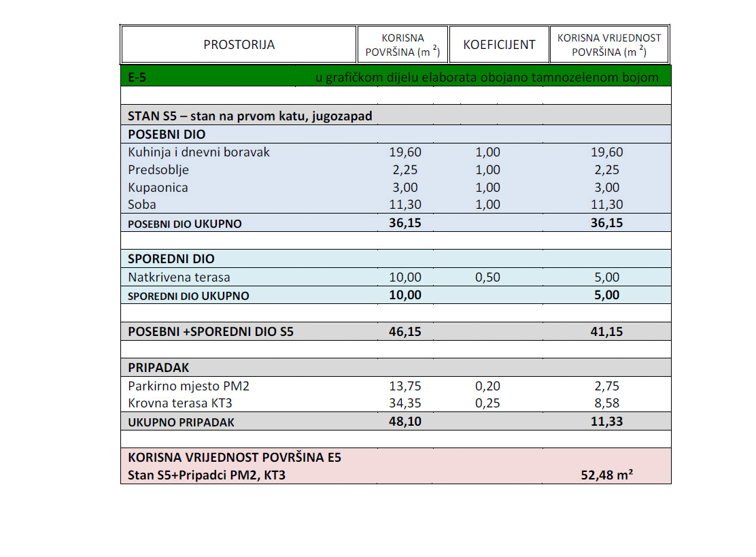Click the PRIPADAK section heading
Viewport: 756px width, 557px height.
(x=158, y=367)
